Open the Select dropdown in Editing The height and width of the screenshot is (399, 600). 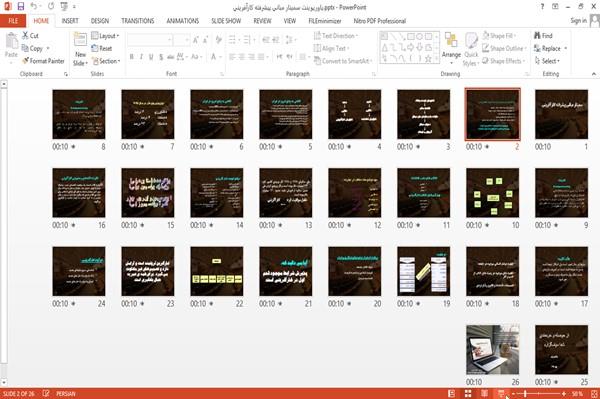(x=547, y=61)
